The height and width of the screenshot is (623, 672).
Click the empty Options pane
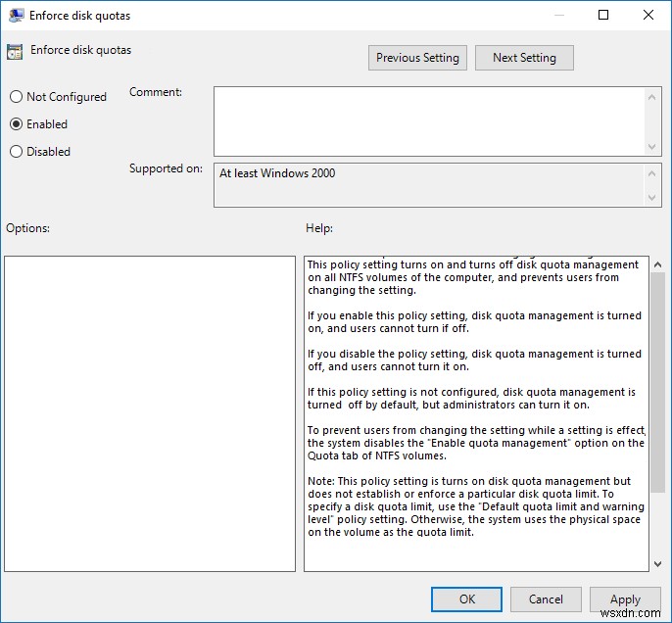(x=150, y=414)
